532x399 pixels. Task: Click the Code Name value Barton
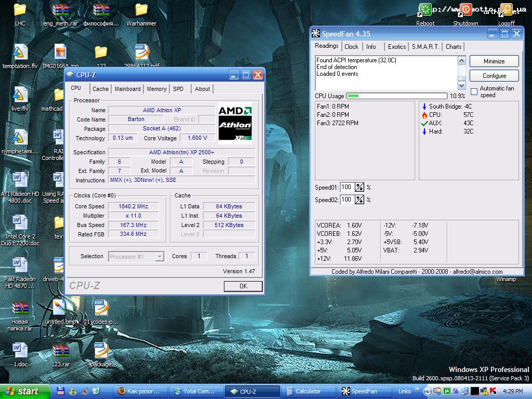pos(136,119)
